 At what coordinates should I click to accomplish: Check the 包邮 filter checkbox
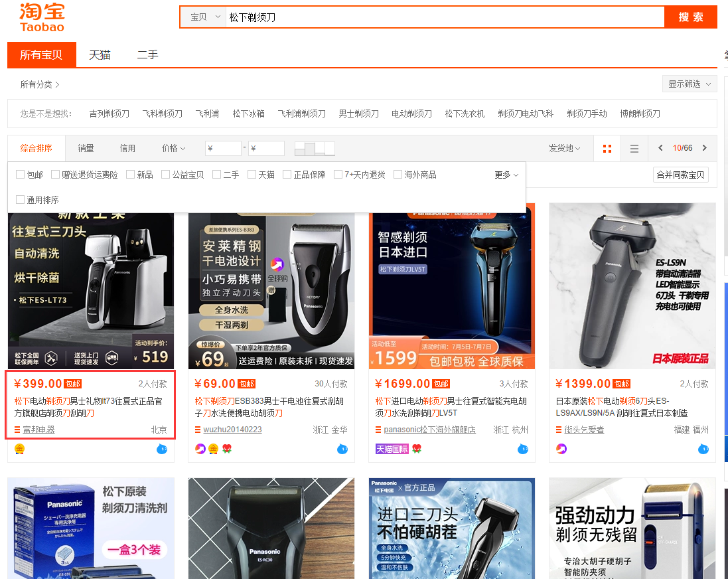pyautogui.click(x=20, y=174)
